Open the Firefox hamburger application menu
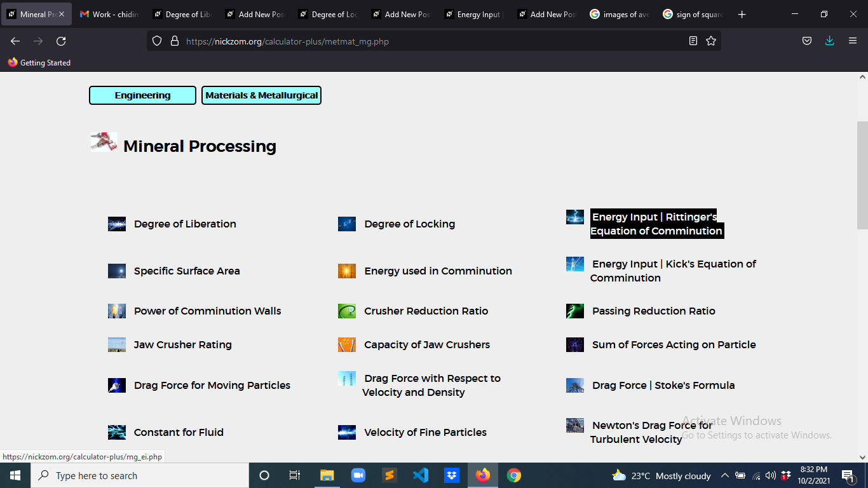The height and width of the screenshot is (488, 868). 853,41
